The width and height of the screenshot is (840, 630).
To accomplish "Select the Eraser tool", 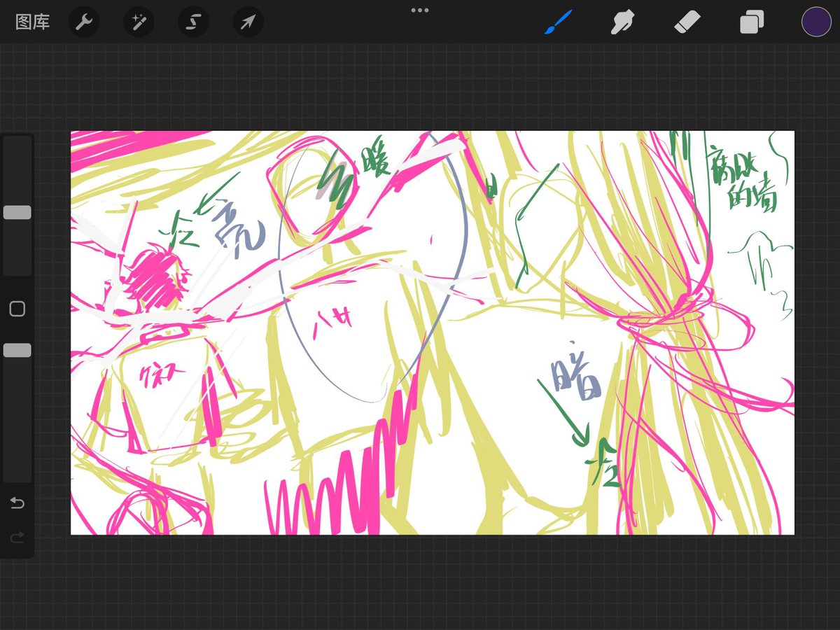I will [x=687, y=22].
